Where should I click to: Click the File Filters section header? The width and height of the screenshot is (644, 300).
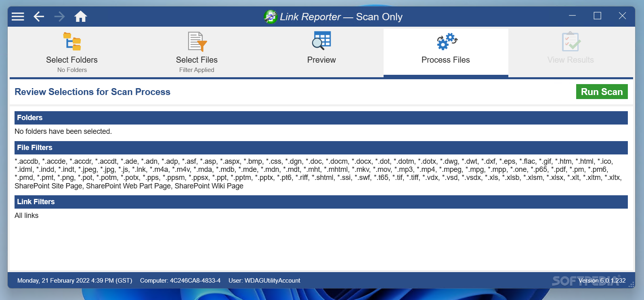(321, 148)
